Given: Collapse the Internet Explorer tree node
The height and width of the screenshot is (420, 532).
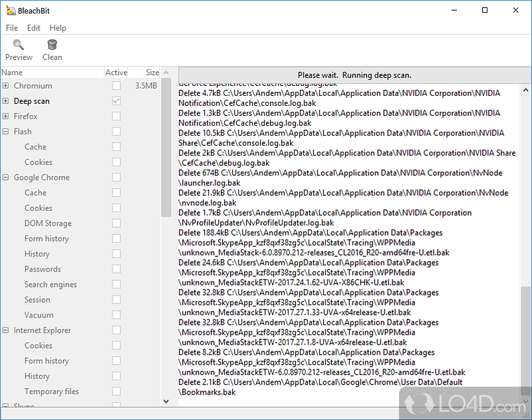Looking at the screenshot, I should (5, 330).
